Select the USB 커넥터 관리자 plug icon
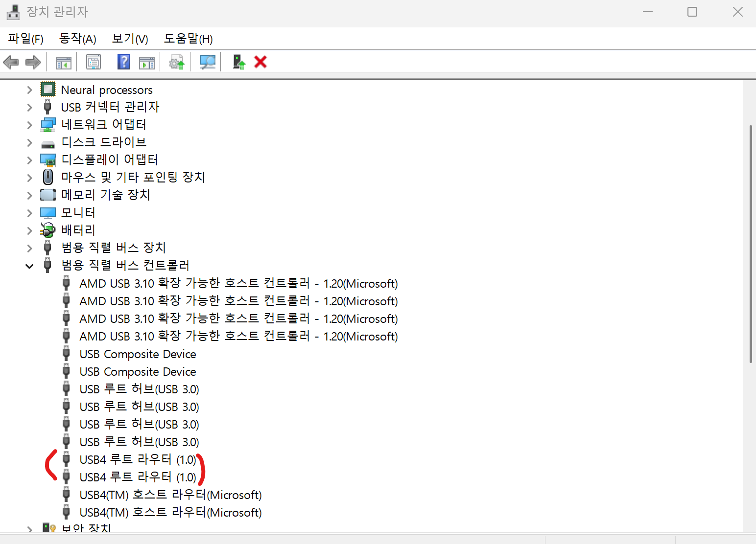The height and width of the screenshot is (544, 756). coord(47,107)
